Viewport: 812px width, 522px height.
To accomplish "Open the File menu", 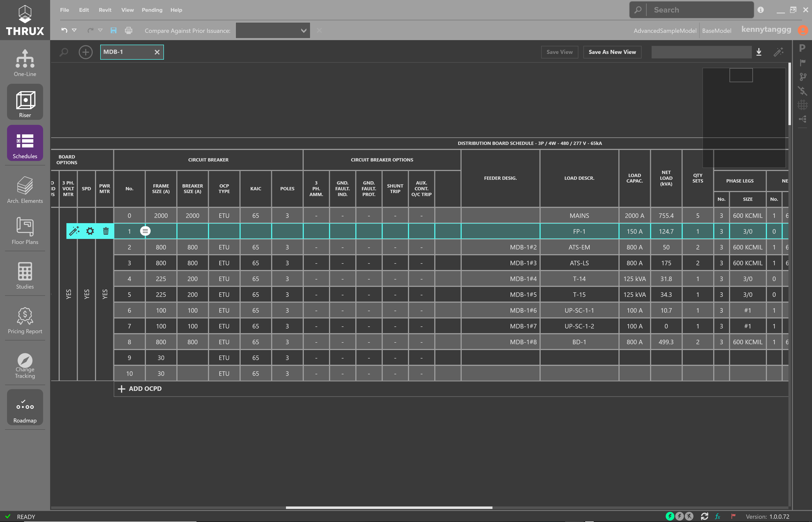I will coord(64,10).
